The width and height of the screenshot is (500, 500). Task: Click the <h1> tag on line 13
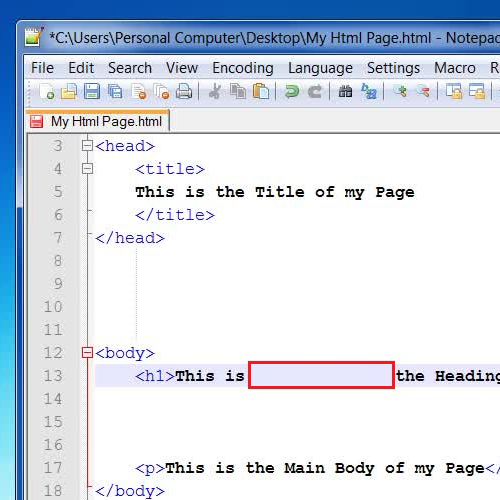pyautogui.click(x=155, y=376)
